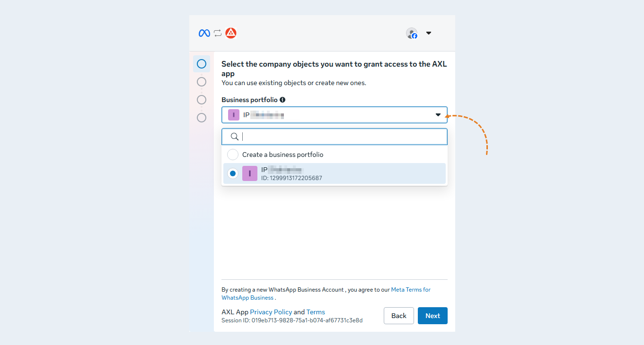644x345 pixels.
Task: Collapse the Business portfolio dropdown
Action: click(x=335, y=115)
